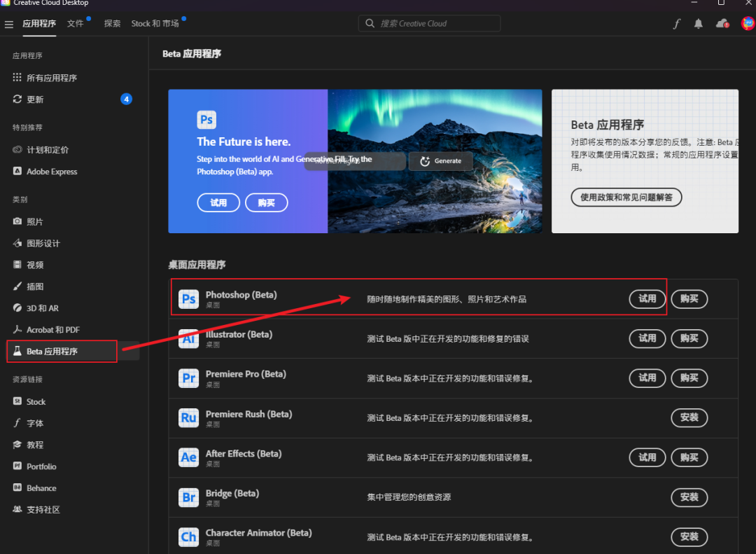
Task: Switch to the 文件 tab
Action: [75, 24]
